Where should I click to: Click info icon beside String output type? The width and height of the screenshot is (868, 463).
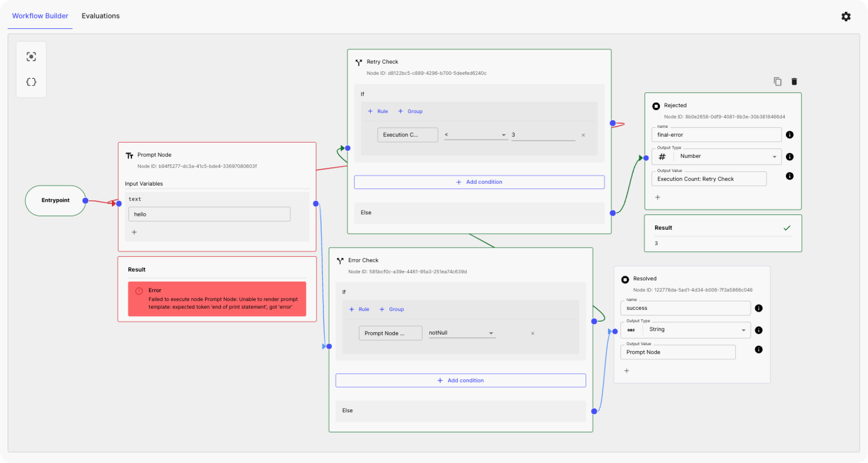pos(758,330)
